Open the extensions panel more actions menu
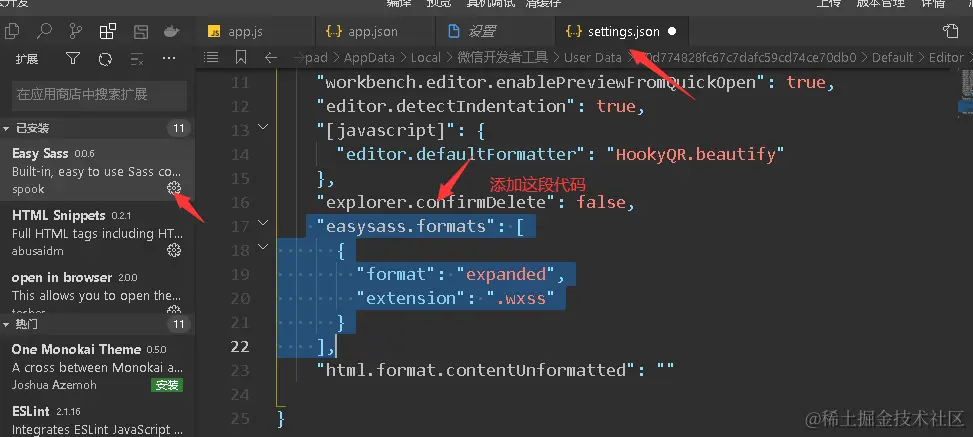 tap(169, 58)
